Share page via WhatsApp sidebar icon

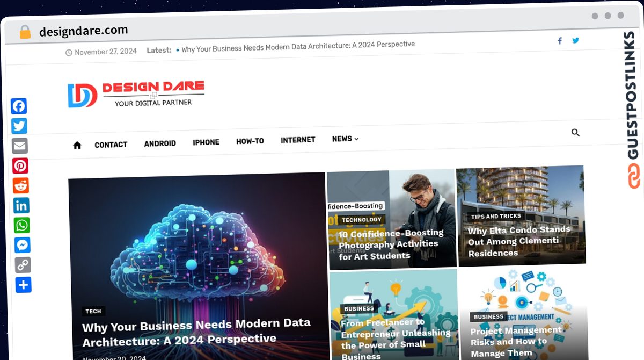pyautogui.click(x=22, y=225)
